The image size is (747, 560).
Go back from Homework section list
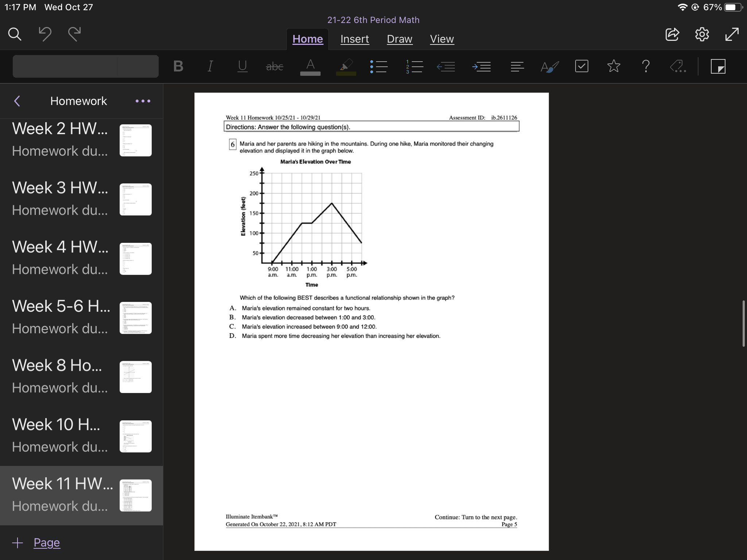click(17, 101)
